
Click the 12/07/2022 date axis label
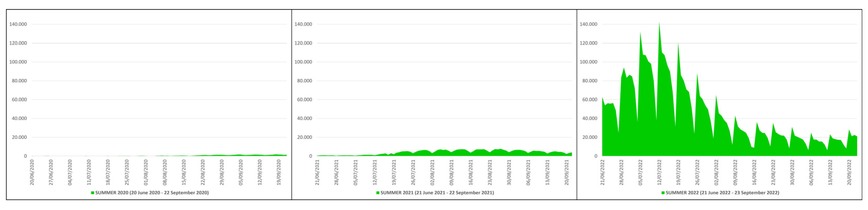click(x=660, y=172)
